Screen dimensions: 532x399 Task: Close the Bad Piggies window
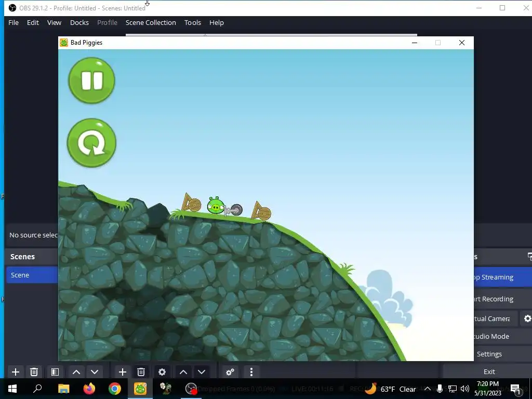[x=462, y=43]
